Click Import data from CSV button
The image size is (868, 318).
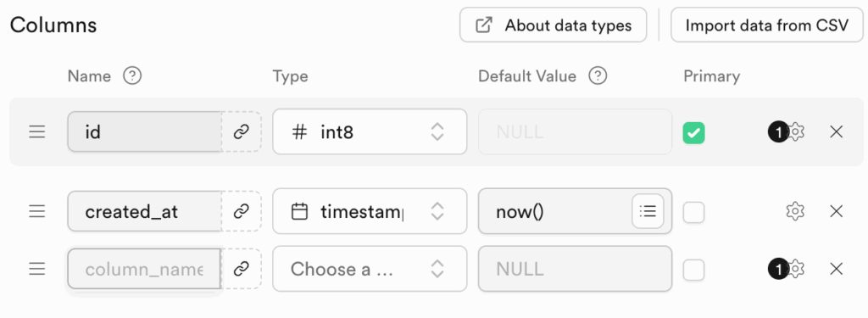pos(766,25)
